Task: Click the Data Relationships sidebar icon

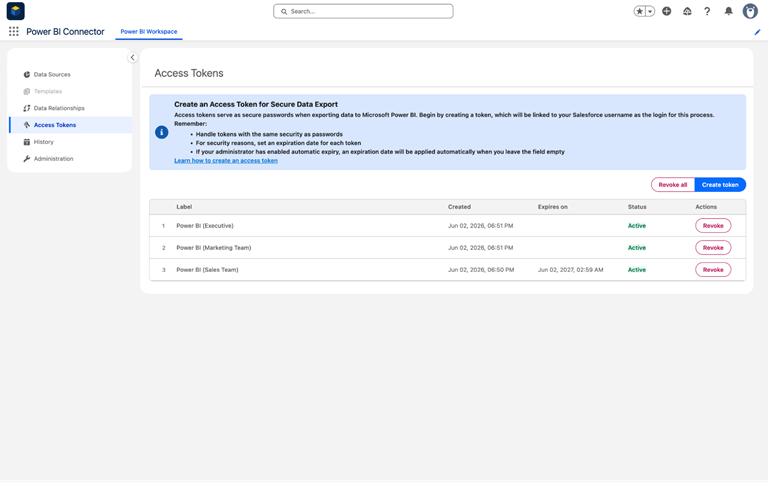Action: pyautogui.click(x=26, y=108)
